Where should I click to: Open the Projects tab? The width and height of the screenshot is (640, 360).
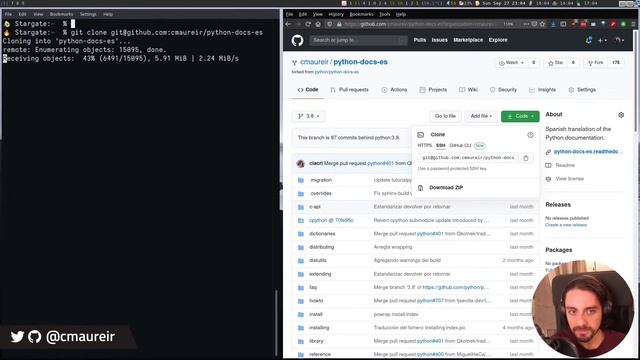(x=433, y=90)
